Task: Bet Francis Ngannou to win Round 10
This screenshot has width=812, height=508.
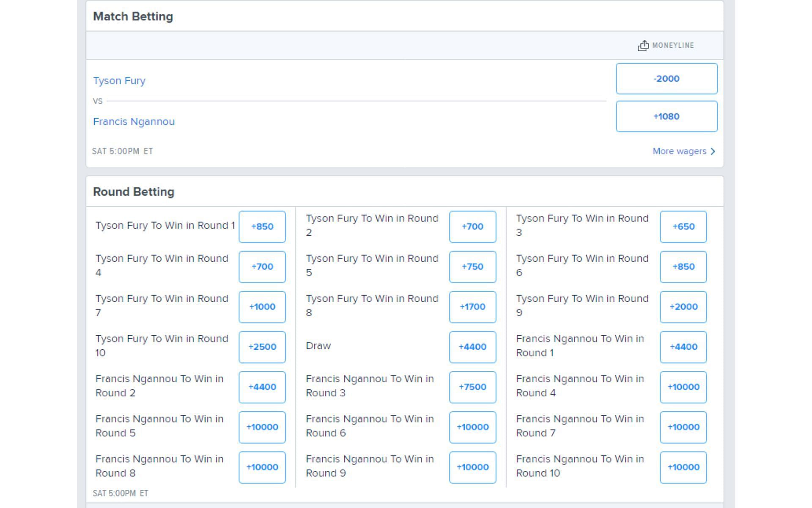Action: (683, 467)
